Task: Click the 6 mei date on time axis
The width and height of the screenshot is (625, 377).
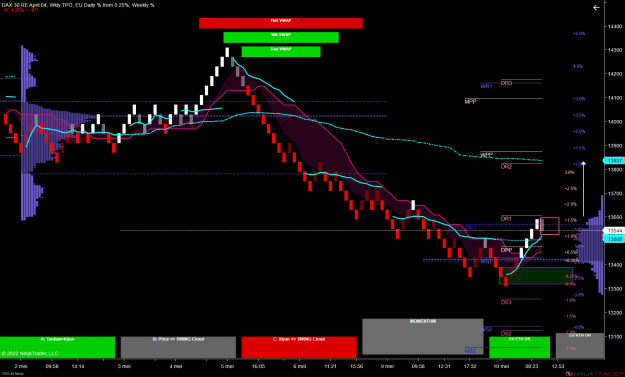Action: (x=300, y=366)
